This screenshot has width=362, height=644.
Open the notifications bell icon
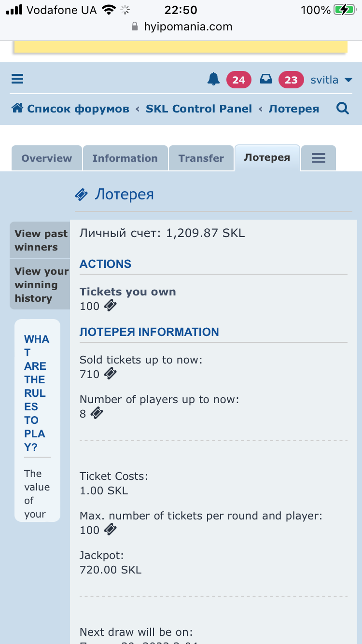click(x=213, y=79)
